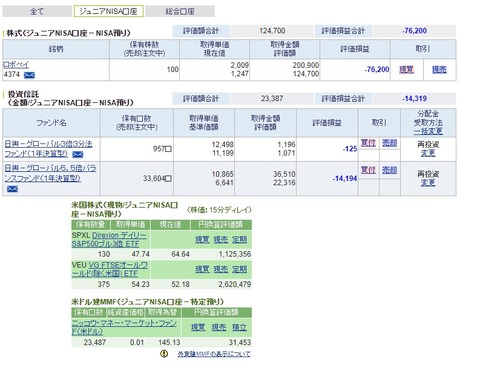Click the fund 評価損益合計 value -14,319
The image size is (480, 388).
414,99
